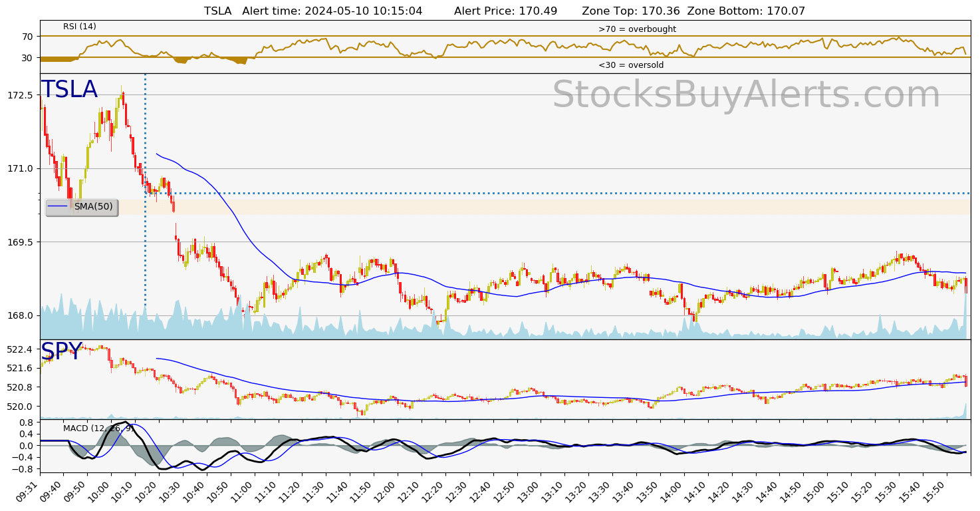Screen dimensions: 980x511
Task: Click the 522.4 SPY axis label
Action: [x=20, y=349]
